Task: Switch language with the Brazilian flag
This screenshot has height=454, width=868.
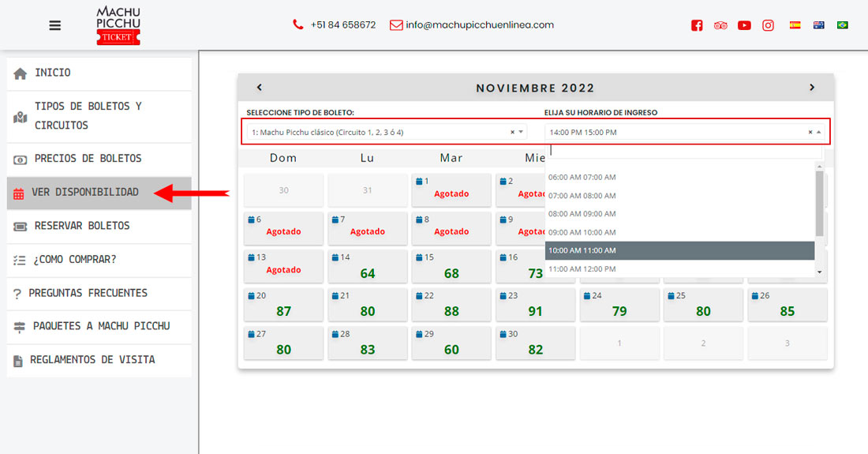Action: [x=843, y=25]
